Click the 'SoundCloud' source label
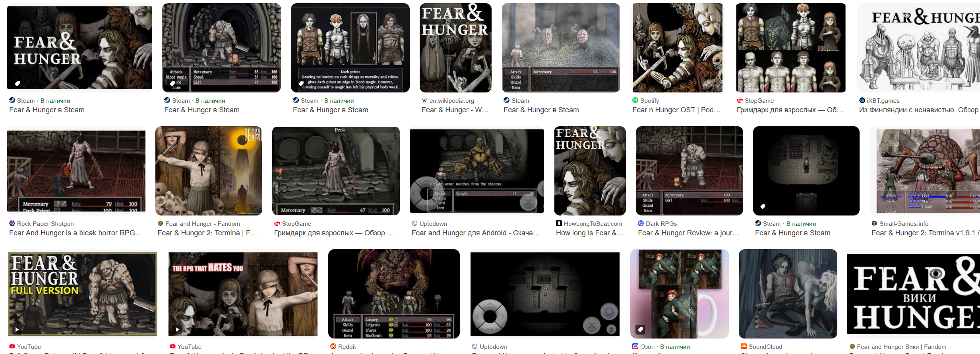Viewport: 980px width, 354px height. pos(765,347)
